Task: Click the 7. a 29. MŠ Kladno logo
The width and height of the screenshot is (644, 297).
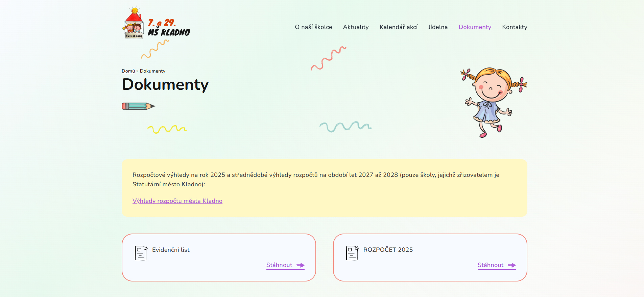Action: tap(156, 23)
